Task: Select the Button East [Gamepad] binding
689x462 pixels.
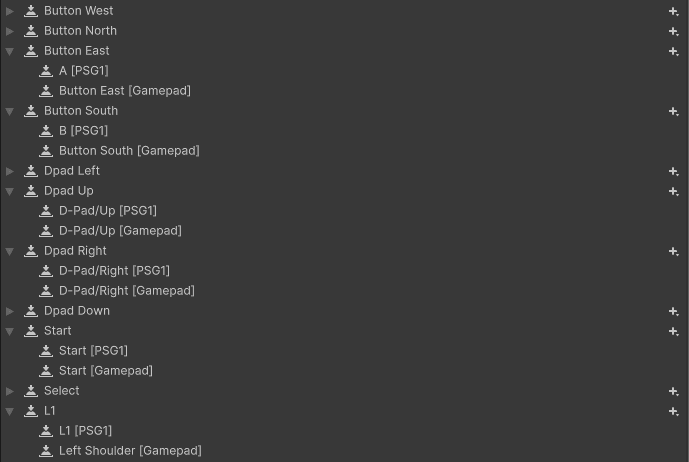Action: [x=124, y=91]
